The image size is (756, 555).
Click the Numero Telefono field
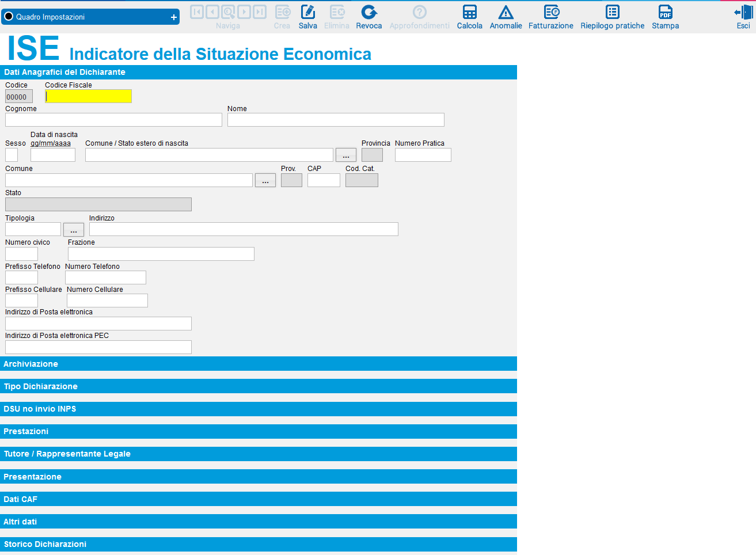105,277
